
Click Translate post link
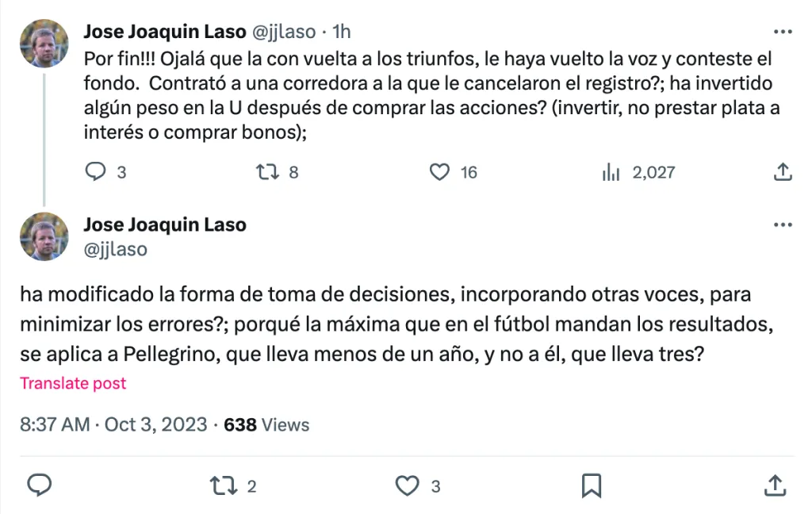click(x=73, y=383)
